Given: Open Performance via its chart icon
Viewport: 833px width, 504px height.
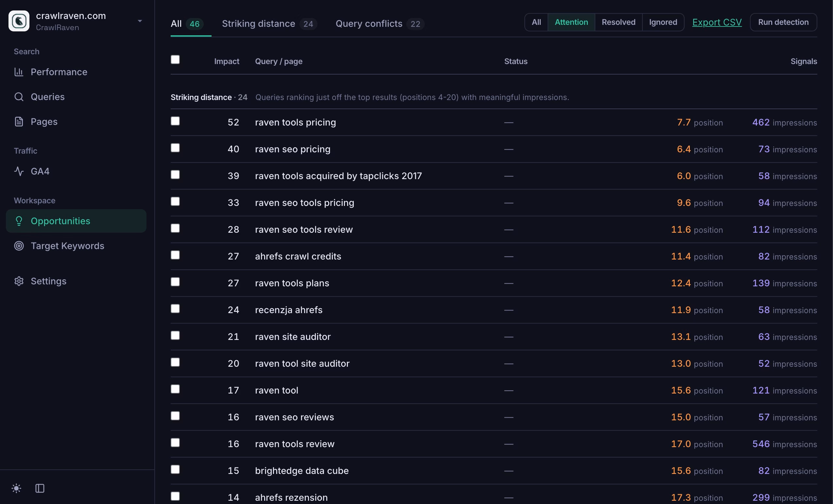Looking at the screenshot, I should pos(19,72).
